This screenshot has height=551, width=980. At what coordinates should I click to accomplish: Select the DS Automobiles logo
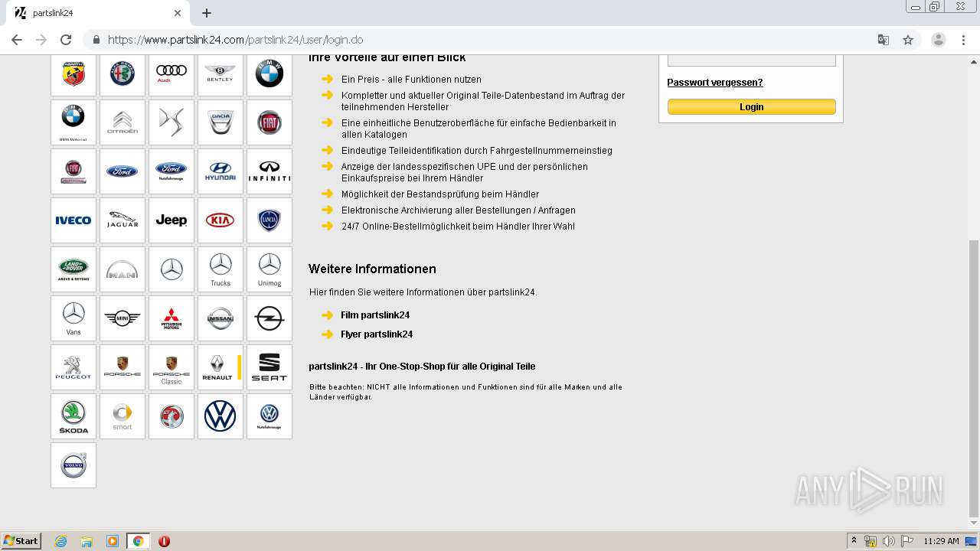(171, 122)
